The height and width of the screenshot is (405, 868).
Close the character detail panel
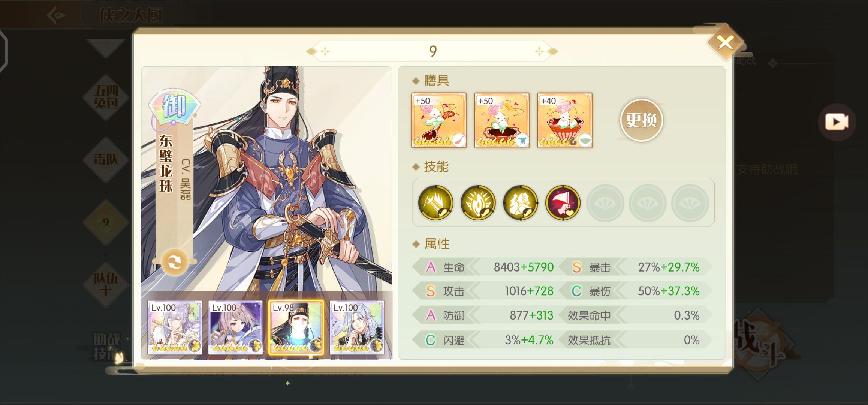coord(725,43)
